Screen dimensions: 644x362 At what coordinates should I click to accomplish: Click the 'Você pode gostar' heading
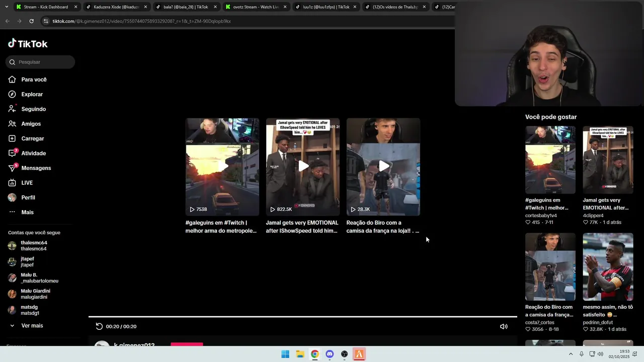551,117
